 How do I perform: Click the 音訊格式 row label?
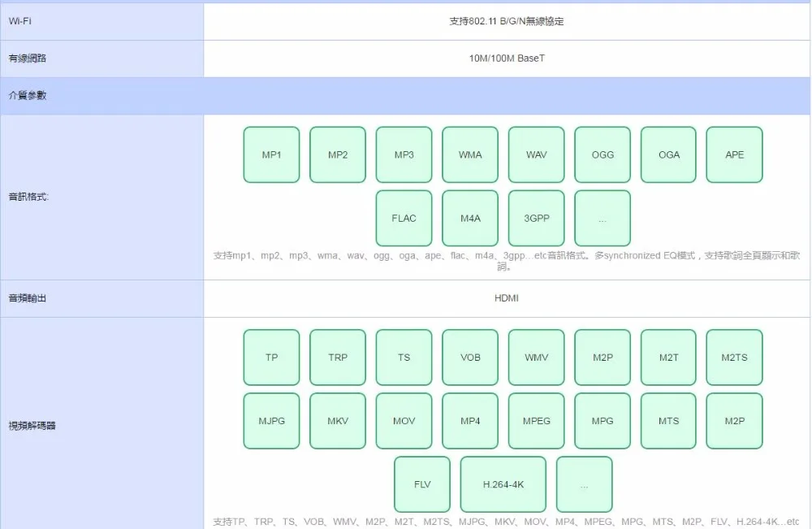click(28, 197)
